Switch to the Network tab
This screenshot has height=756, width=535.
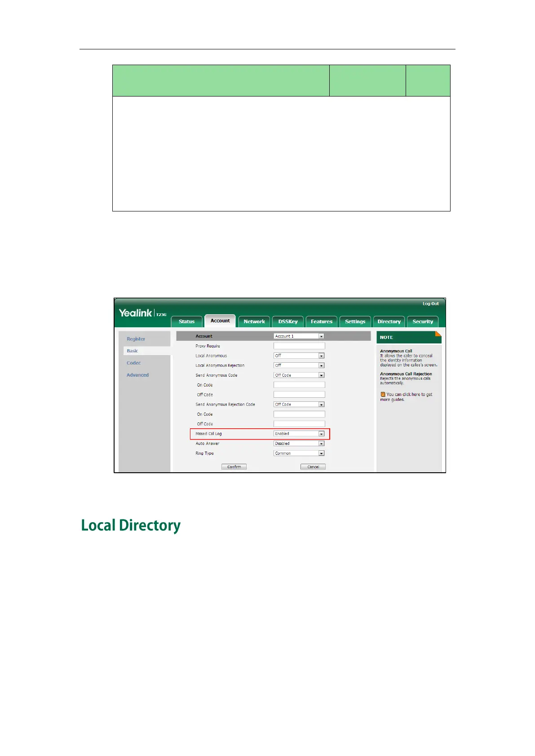[254, 321]
